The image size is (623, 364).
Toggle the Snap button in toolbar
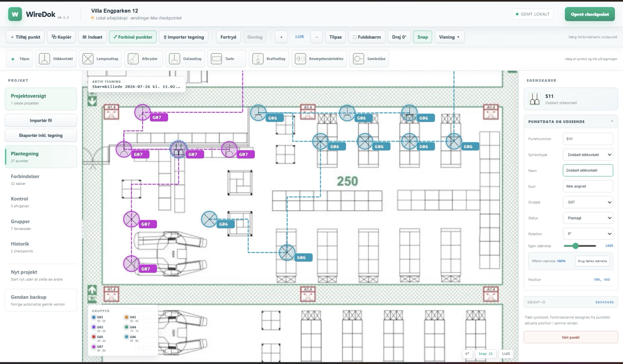[x=422, y=37]
